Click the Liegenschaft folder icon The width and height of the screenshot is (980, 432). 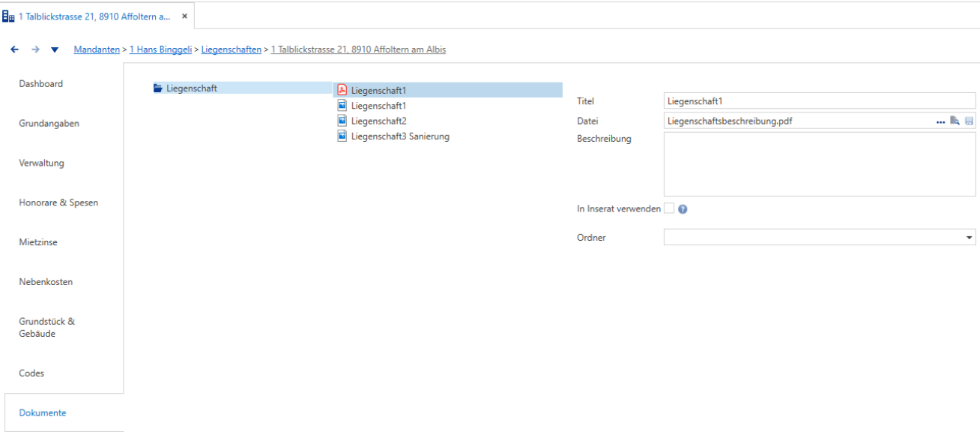(158, 88)
